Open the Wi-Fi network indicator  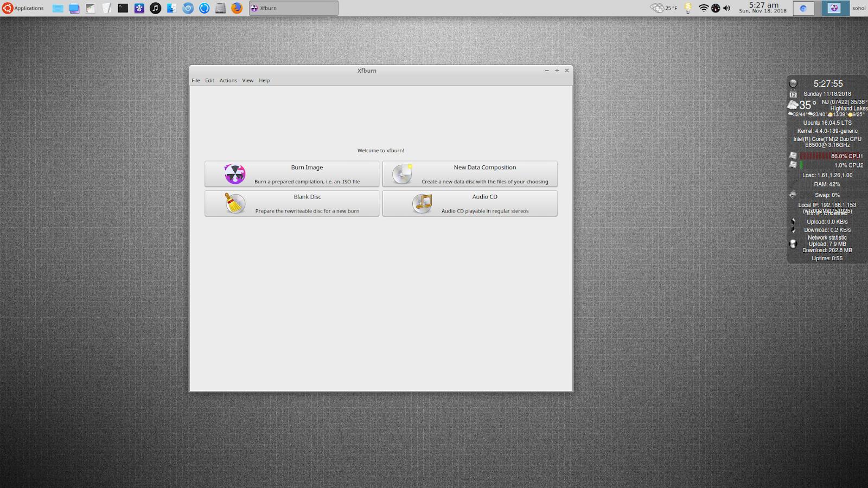[x=704, y=8]
